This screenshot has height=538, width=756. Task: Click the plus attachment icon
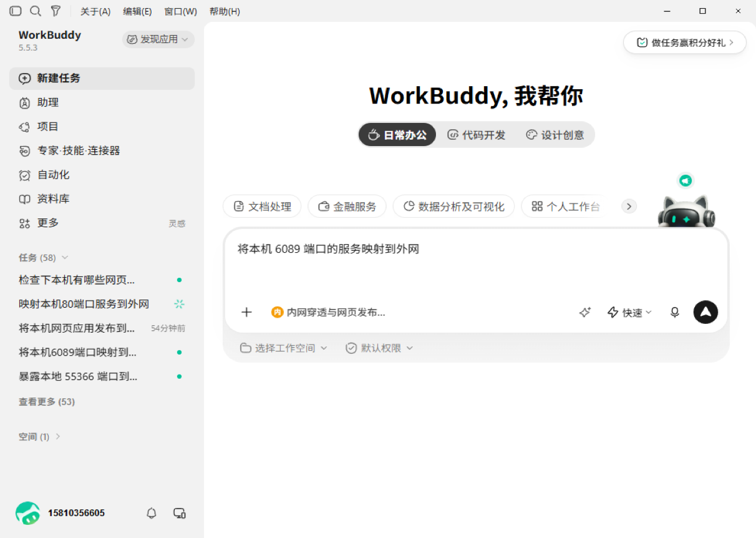coord(246,312)
